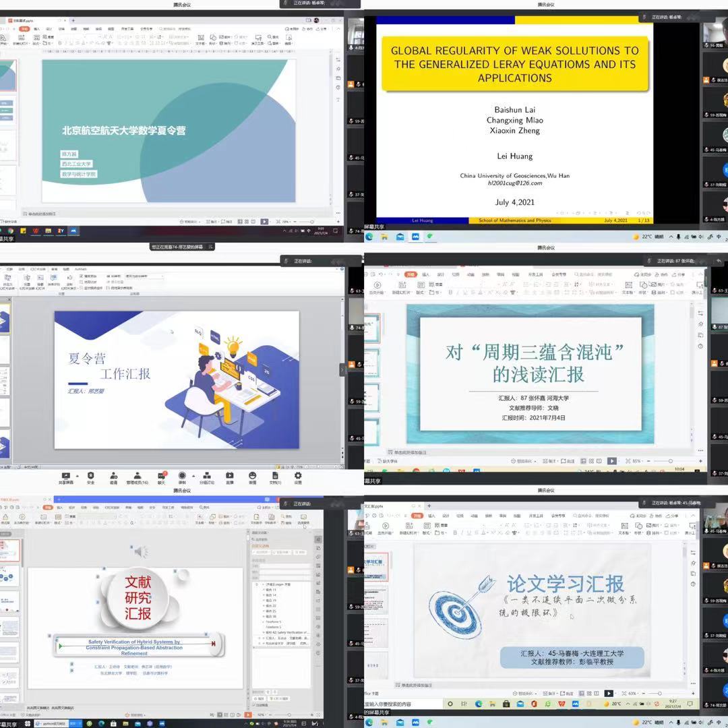Toggle the first checkbox in the slide show ribbon
Viewport: 728px width, 728px height.
(x=81, y=276)
